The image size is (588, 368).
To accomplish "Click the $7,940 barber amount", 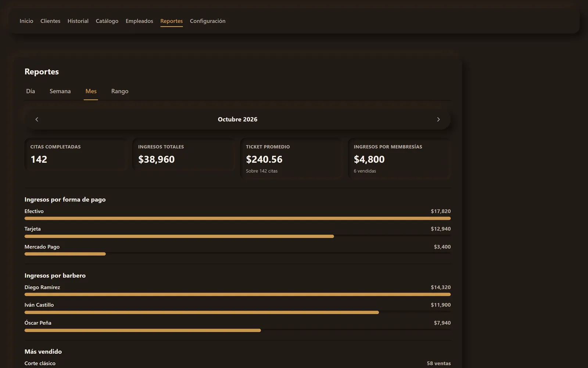I will (x=442, y=323).
